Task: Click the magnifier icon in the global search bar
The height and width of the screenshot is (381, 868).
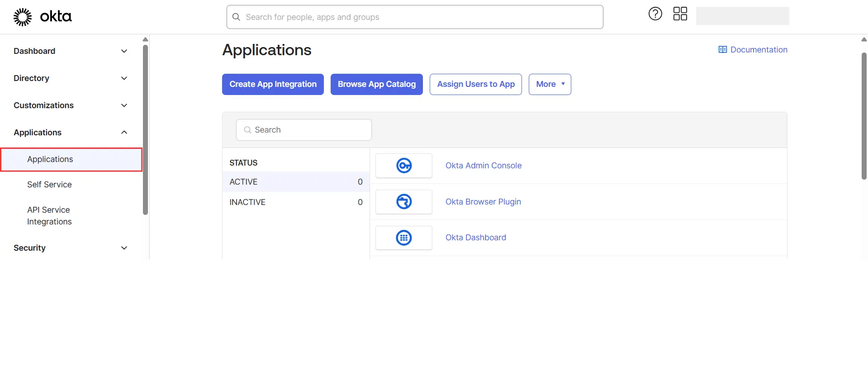Action: tap(236, 17)
